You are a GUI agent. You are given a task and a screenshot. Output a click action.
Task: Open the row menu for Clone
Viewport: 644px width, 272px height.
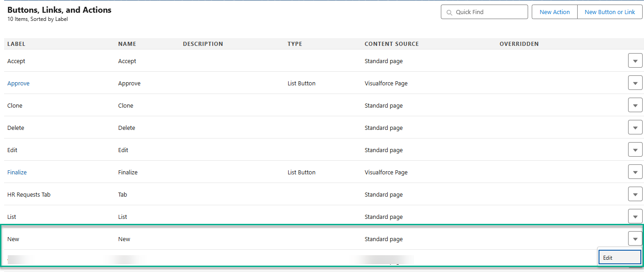(x=635, y=105)
